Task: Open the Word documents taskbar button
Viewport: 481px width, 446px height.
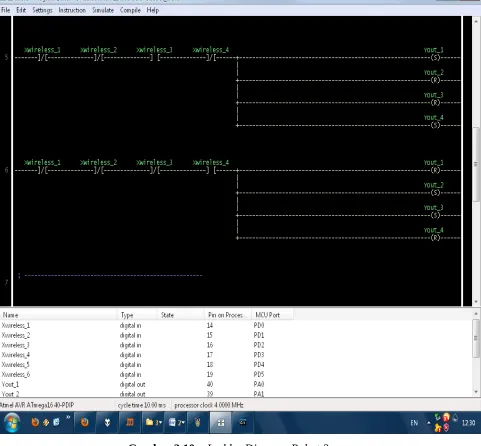Action: [x=176, y=423]
